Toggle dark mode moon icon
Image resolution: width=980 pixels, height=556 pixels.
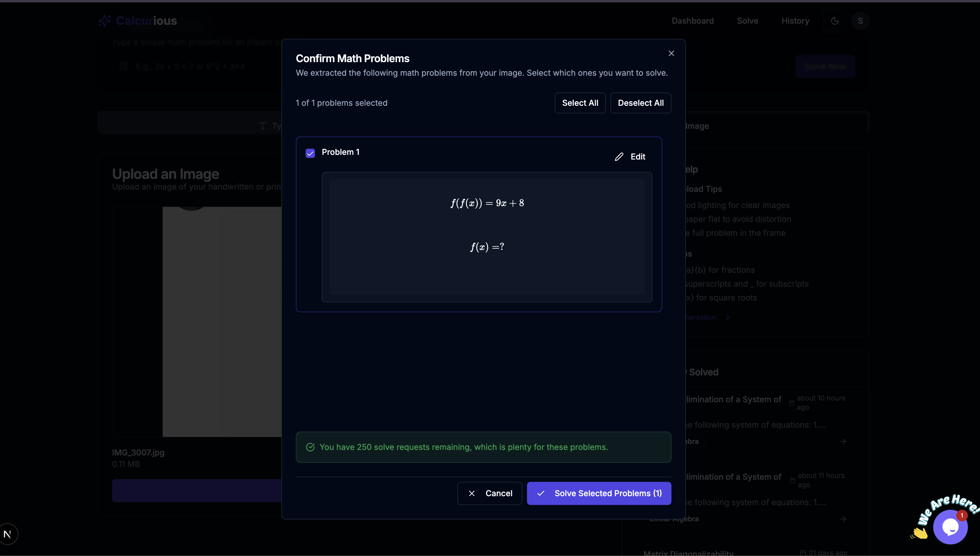pos(835,21)
